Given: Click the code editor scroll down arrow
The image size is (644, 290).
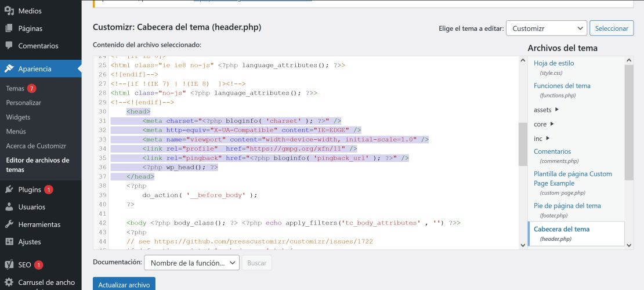Looking at the screenshot, I should pos(522,245).
